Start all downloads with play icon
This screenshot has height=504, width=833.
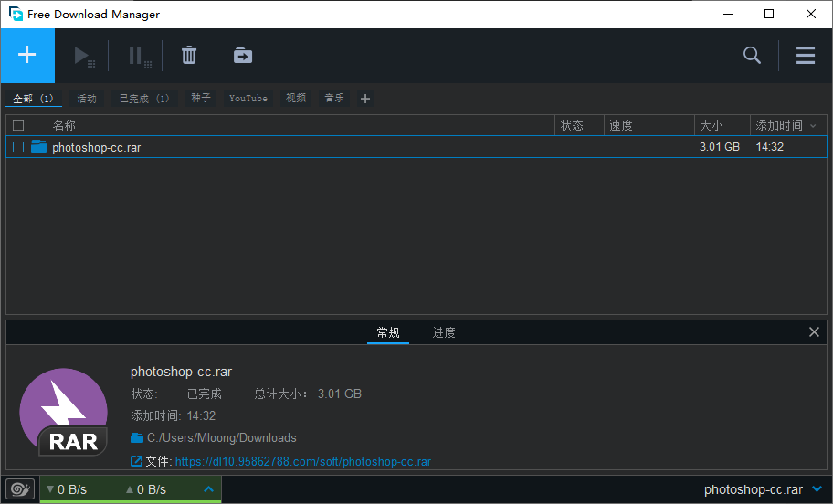[x=84, y=56]
